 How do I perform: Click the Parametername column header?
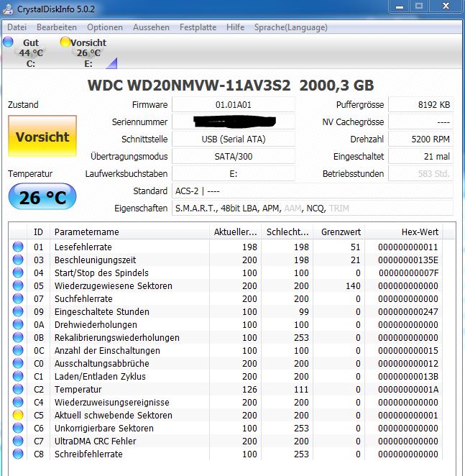pyautogui.click(x=129, y=232)
